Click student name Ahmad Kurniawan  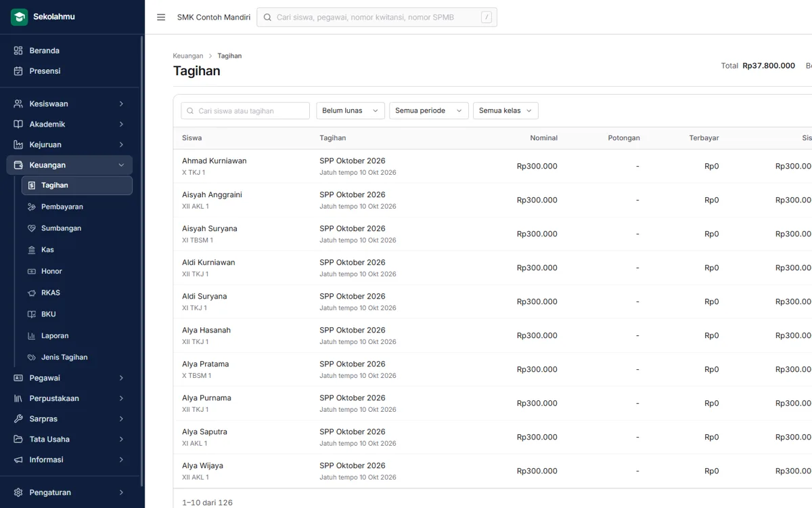coord(215,161)
